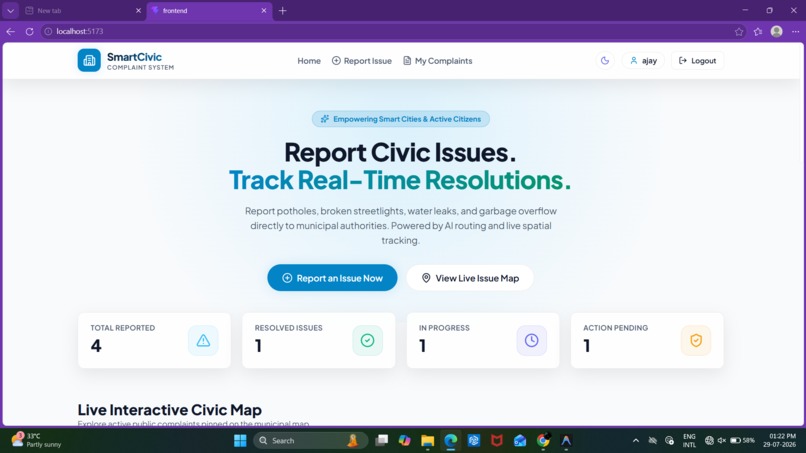
Task: Open the Copilot taskbar icon
Action: tap(405, 441)
